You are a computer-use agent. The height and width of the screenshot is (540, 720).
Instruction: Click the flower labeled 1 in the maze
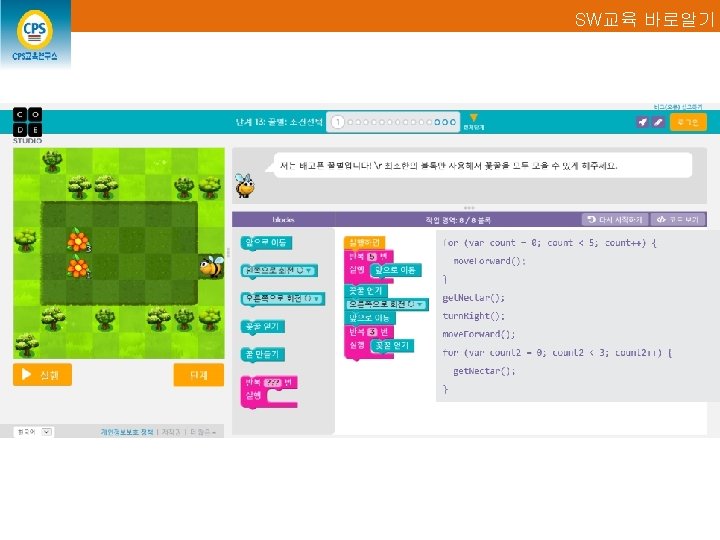coord(78,267)
